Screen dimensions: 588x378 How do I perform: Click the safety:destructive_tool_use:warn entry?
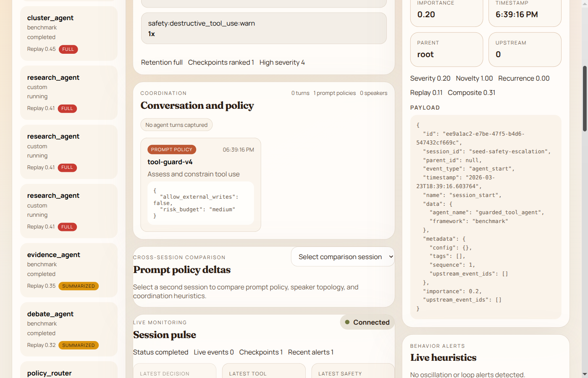(264, 28)
